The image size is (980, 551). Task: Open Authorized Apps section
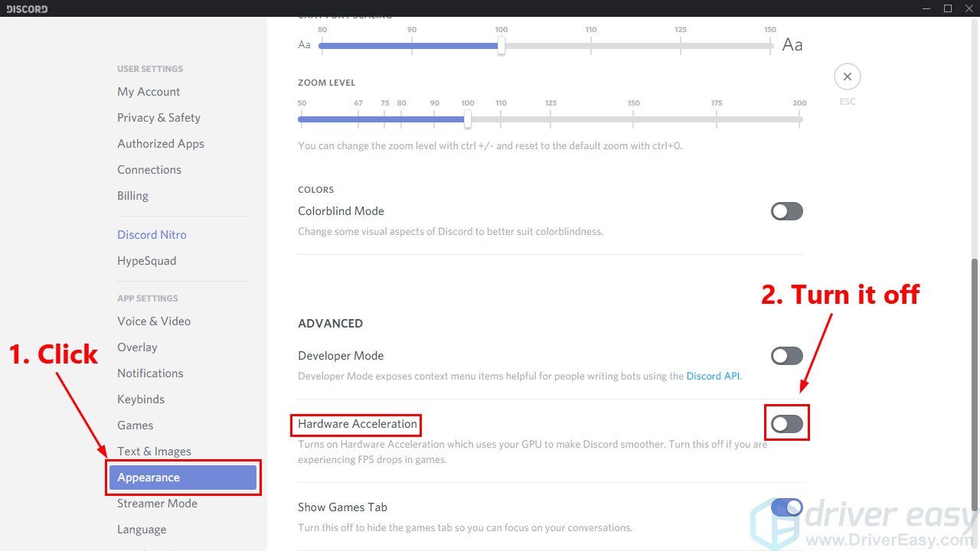(161, 144)
